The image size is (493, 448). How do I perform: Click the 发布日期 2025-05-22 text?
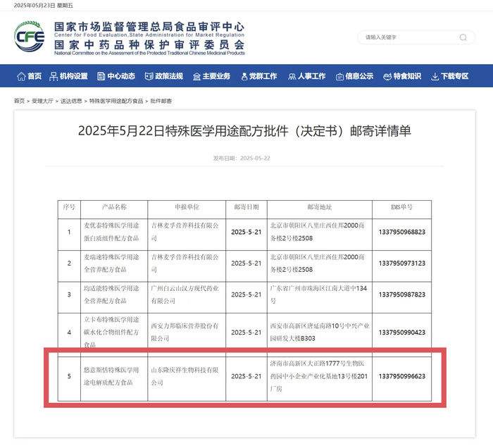point(242,158)
